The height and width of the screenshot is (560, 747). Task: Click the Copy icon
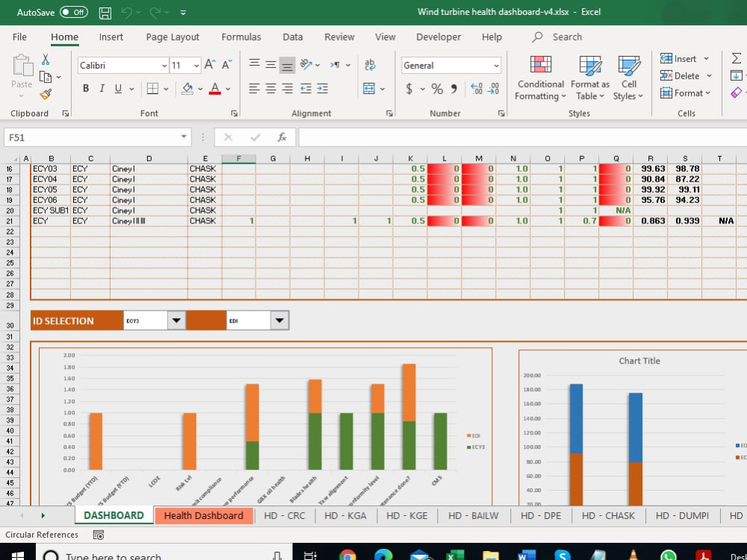click(46, 77)
